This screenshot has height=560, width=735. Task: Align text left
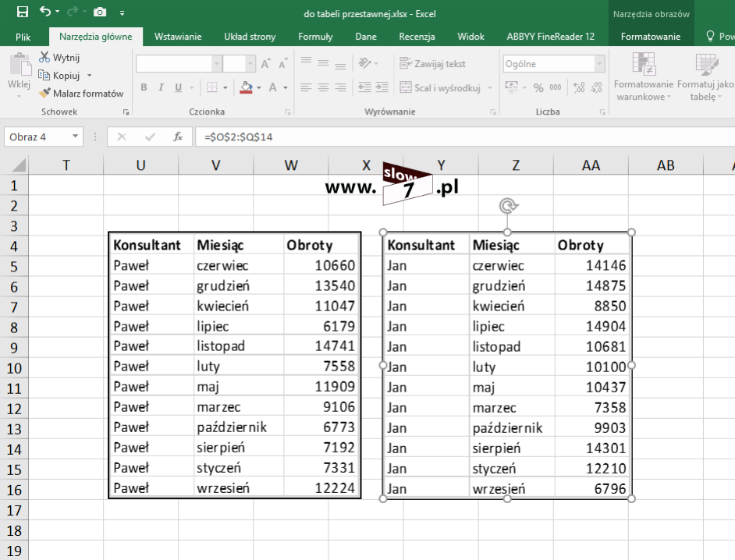pyautogui.click(x=306, y=87)
